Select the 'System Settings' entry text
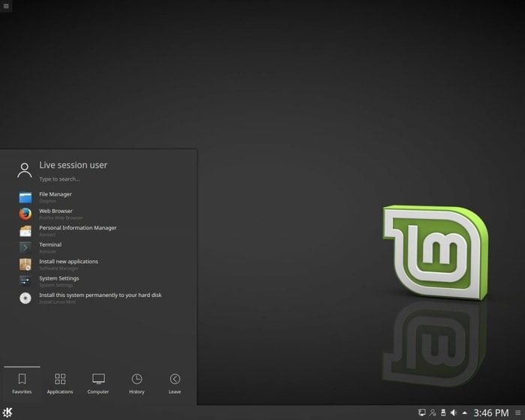525x420 pixels. point(59,278)
